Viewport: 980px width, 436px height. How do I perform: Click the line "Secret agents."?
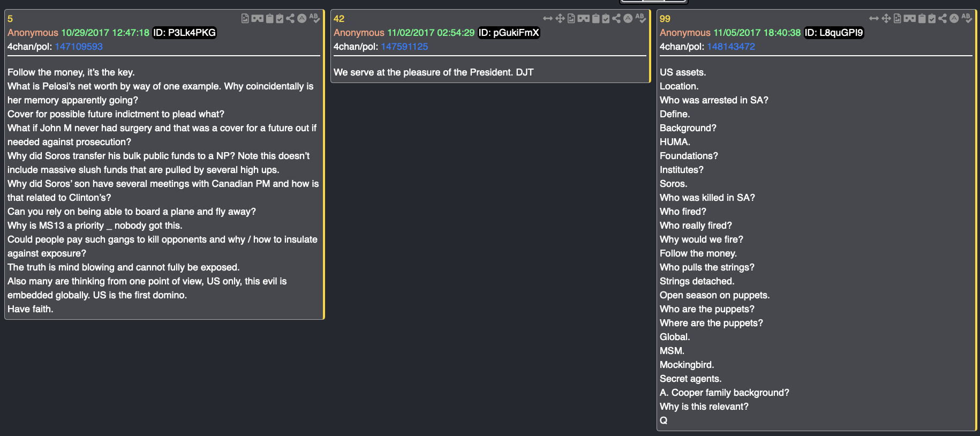point(690,379)
